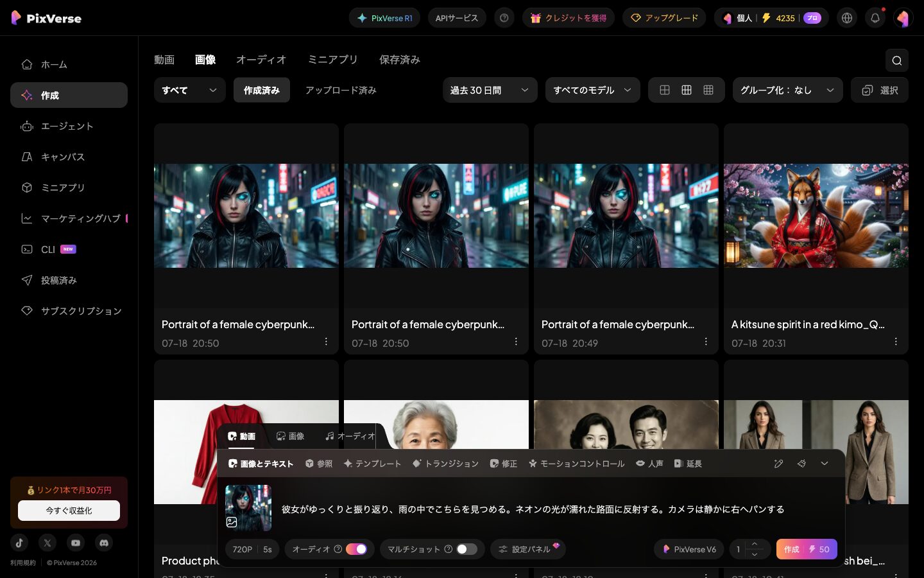Image resolution: width=924 pixels, height=578 pixels.
Task: Open マーケティングハブ in the sidebar
Action: point(69,218)
